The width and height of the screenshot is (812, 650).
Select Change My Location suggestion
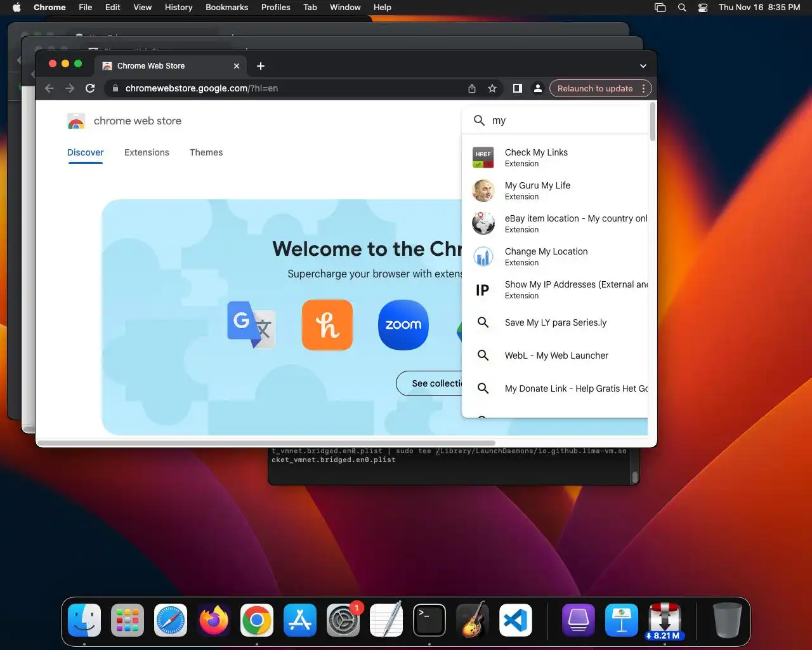tap(556, 256)
